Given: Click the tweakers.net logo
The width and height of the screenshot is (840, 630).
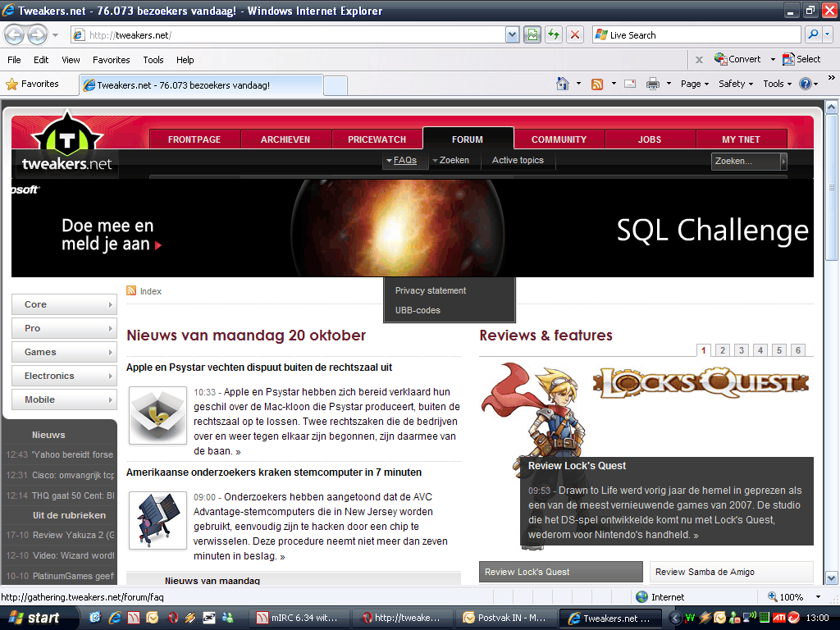Looking at the screenshot, I should coord(67,143).
